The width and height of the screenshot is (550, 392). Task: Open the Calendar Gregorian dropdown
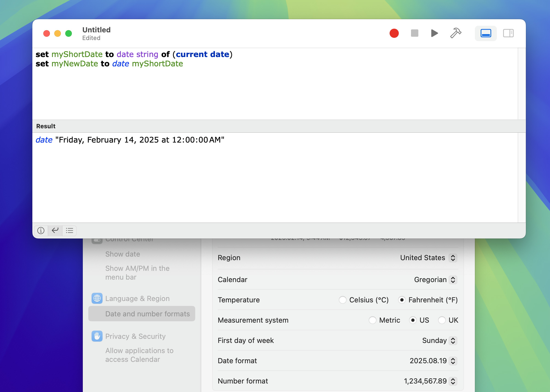435,280
